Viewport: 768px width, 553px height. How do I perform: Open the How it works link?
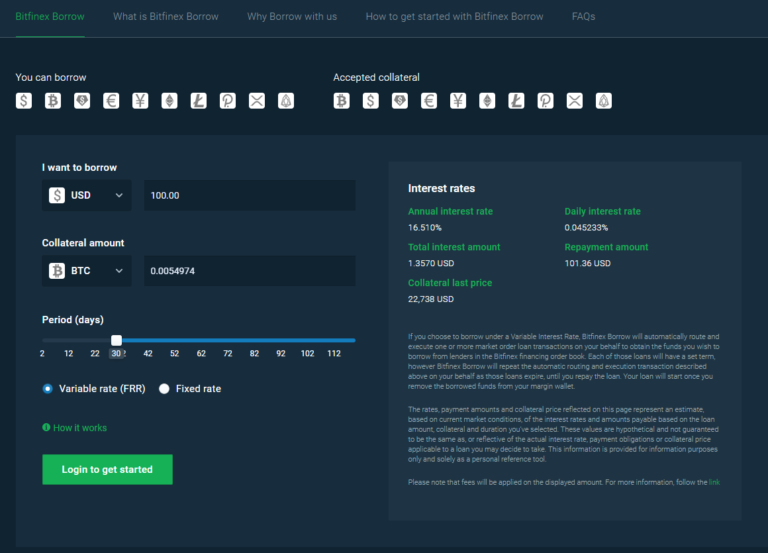point(79,428)
